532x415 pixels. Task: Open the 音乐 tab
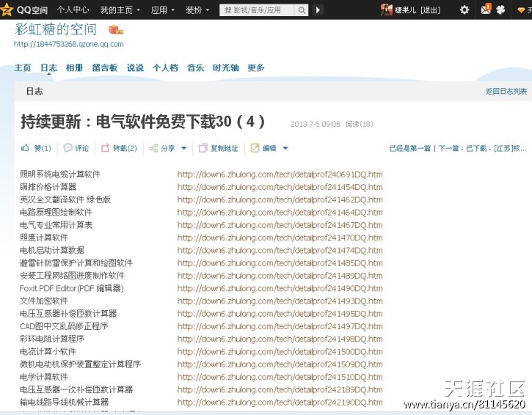pos(195,67)
